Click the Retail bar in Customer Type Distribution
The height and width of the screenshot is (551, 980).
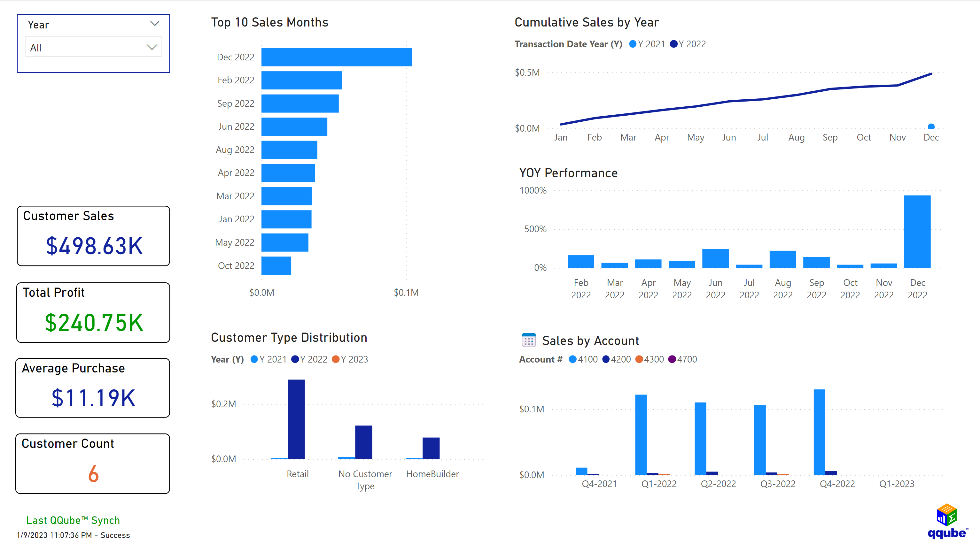tap(296, 418)
